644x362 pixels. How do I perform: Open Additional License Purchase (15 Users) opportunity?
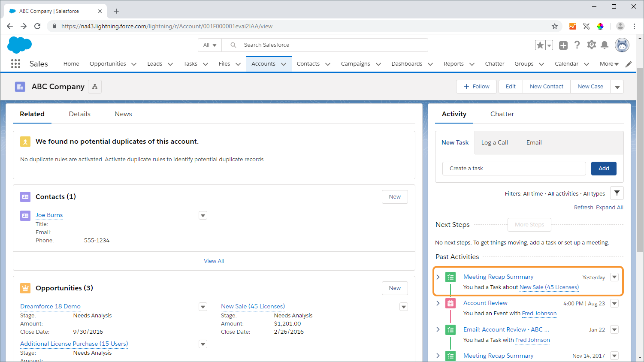coord(74,344)
